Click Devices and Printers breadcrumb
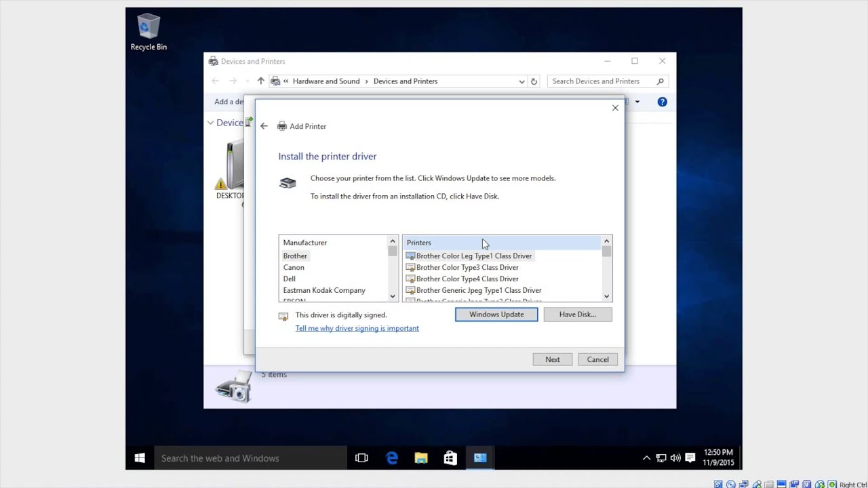 click(x=406, y=81)
